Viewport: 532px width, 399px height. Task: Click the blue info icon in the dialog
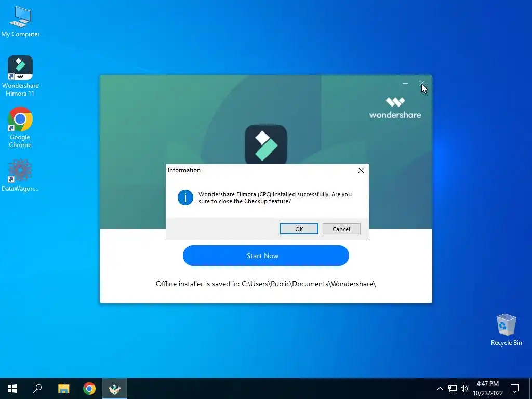coord(185,197)
